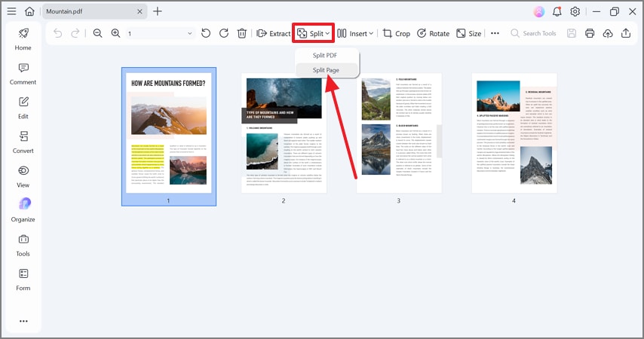Open the Split dropdown
The width and height of the screenshot is (644, 339).
[x=314, y=33]
